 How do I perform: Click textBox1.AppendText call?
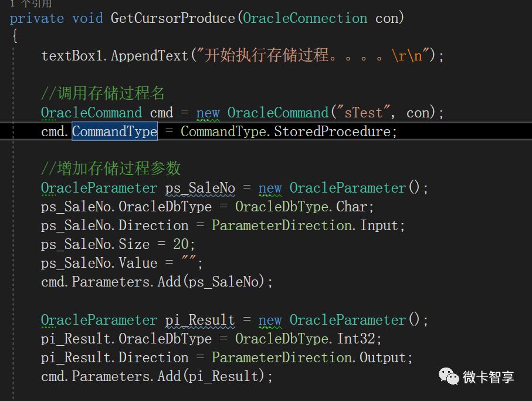pos(115,56)
